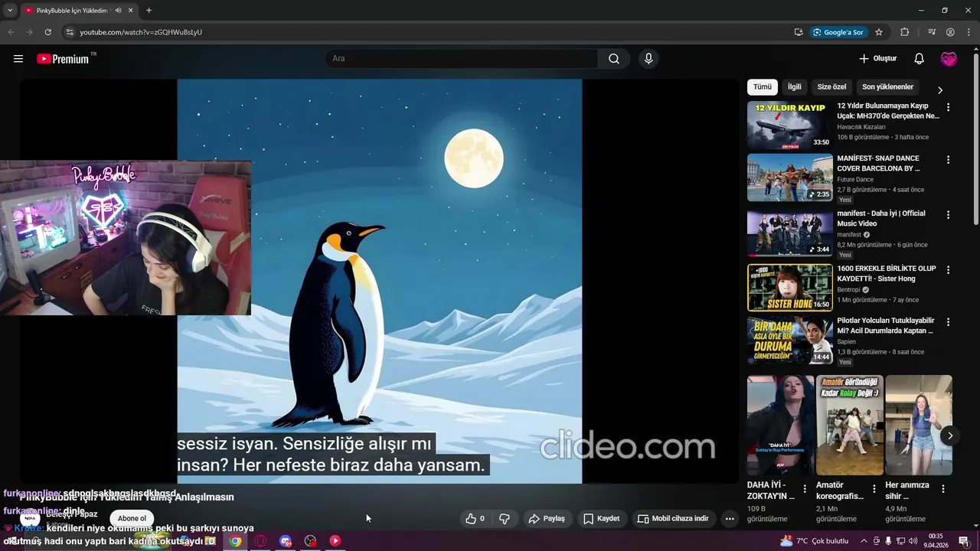Start voice search with microphone icon
The width and height of the screenshot is (980, 551).
coord(648,59)
